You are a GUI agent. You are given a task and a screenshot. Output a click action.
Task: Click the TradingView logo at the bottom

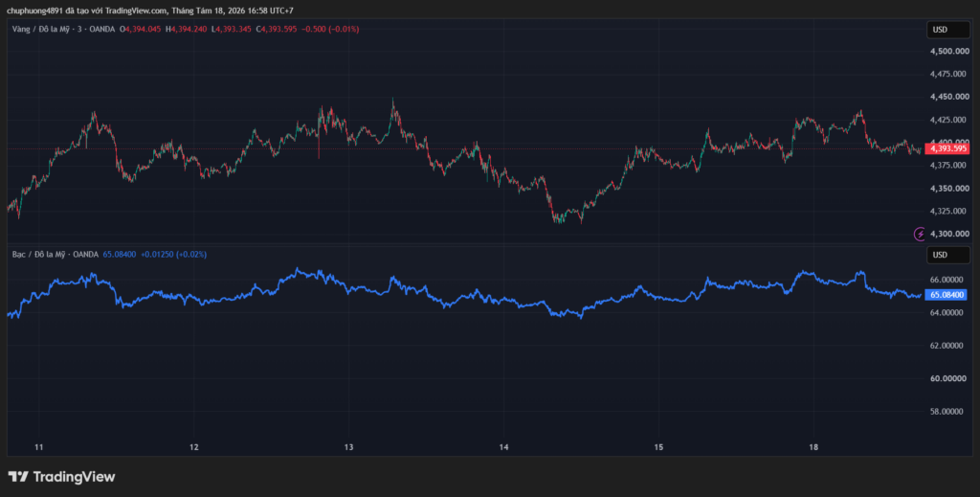click(x=61, y=477)
